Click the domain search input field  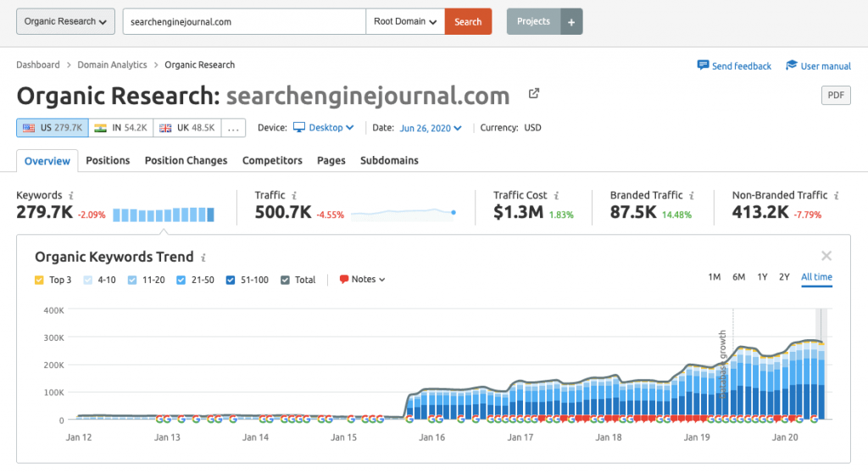coord(244,22)
